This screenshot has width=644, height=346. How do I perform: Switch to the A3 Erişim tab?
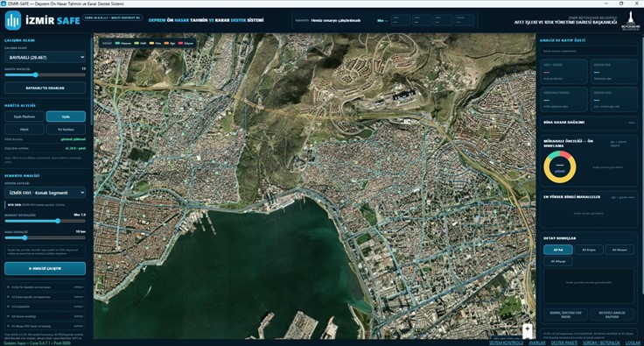click(x=589, y=250)
